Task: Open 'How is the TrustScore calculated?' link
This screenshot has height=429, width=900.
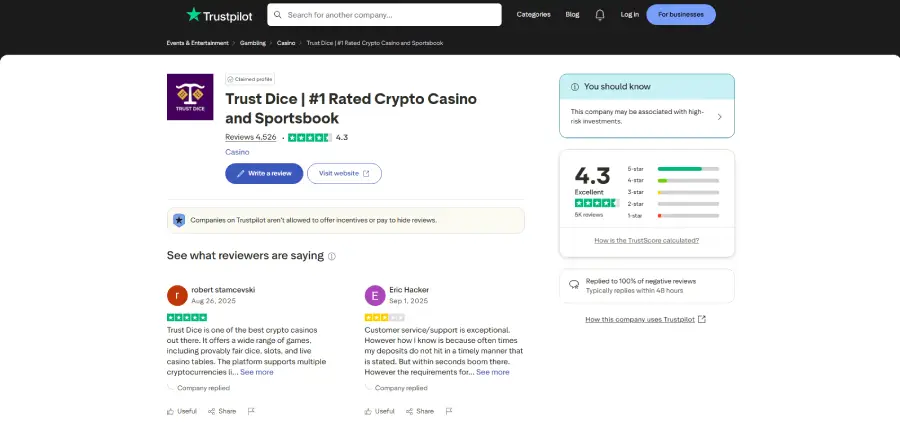Action: pyautogui.click(x=647, y=241)
